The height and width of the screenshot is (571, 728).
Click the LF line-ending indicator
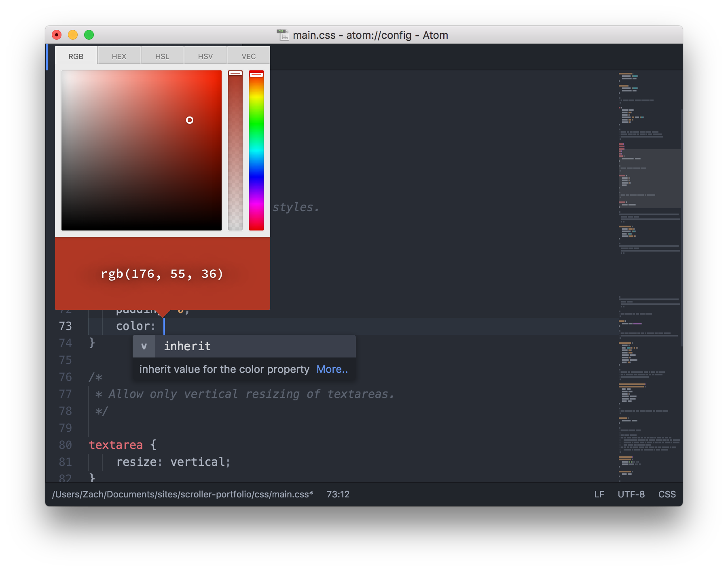click(x=599, y=494)
